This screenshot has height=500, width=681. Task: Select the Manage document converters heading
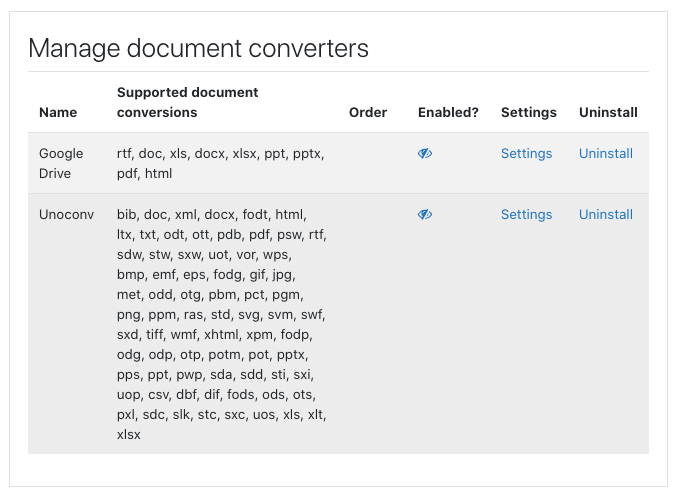coord(198,48)
